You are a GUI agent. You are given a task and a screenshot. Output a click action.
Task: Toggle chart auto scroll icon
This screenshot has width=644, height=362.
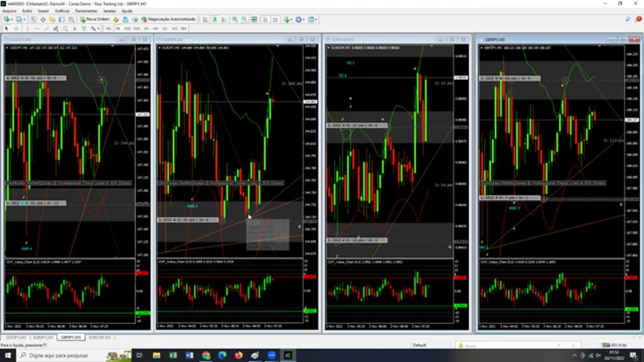[x=265, y=19]
